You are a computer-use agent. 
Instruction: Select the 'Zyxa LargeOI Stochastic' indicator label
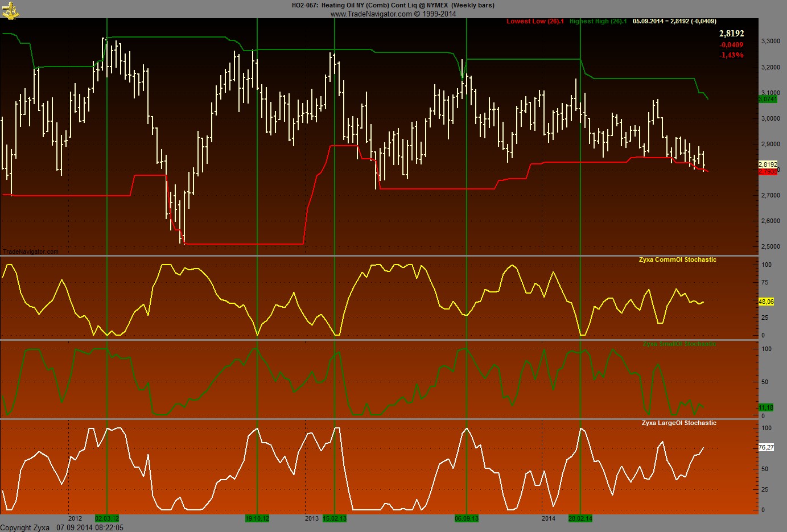point(679,423)
